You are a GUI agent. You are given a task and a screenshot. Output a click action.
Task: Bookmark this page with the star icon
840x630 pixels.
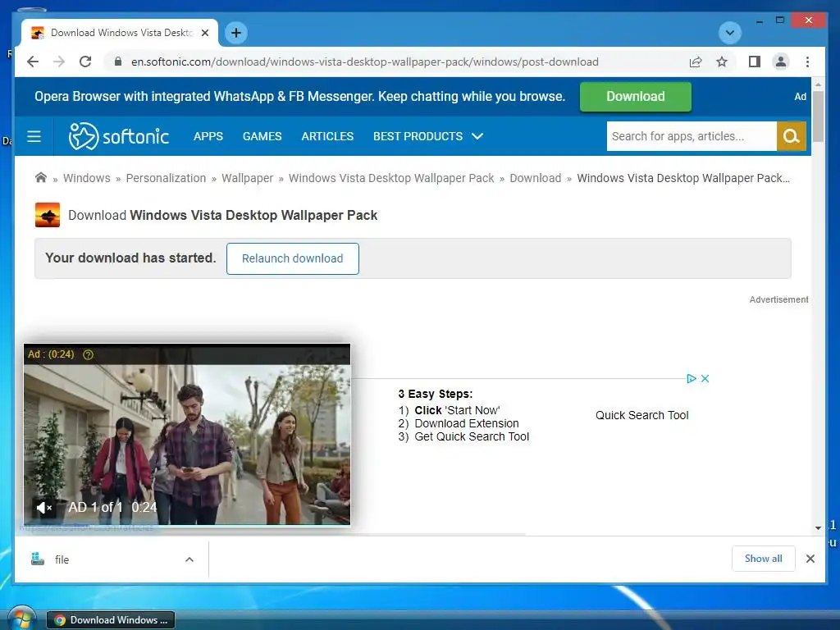[x=722, y=62]
